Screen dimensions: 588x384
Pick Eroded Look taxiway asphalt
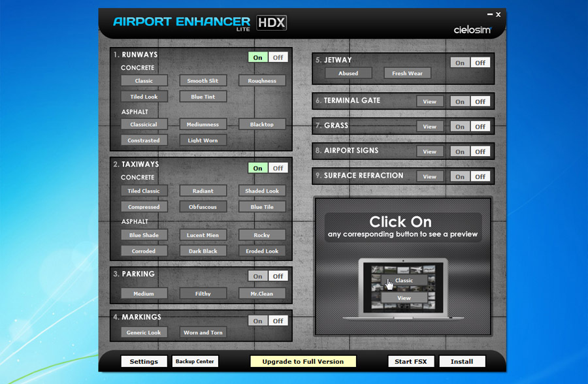click(x=262, y=251)
